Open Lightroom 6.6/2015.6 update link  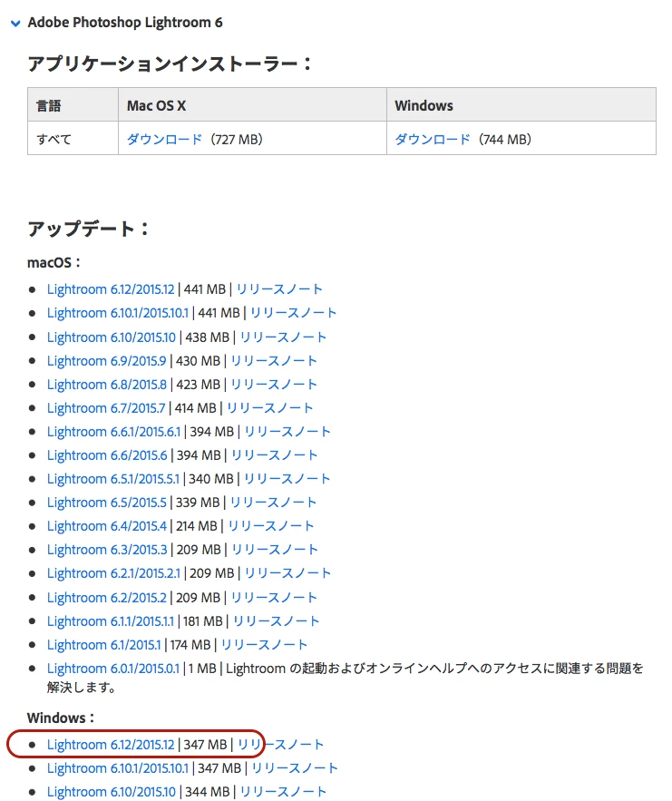tap(107, 455)
